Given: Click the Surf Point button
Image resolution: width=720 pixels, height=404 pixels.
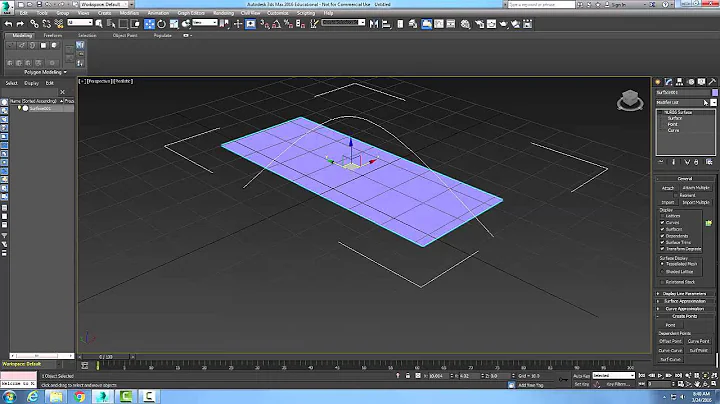Looking at the screenshot, I should click(x=698, y=351).
